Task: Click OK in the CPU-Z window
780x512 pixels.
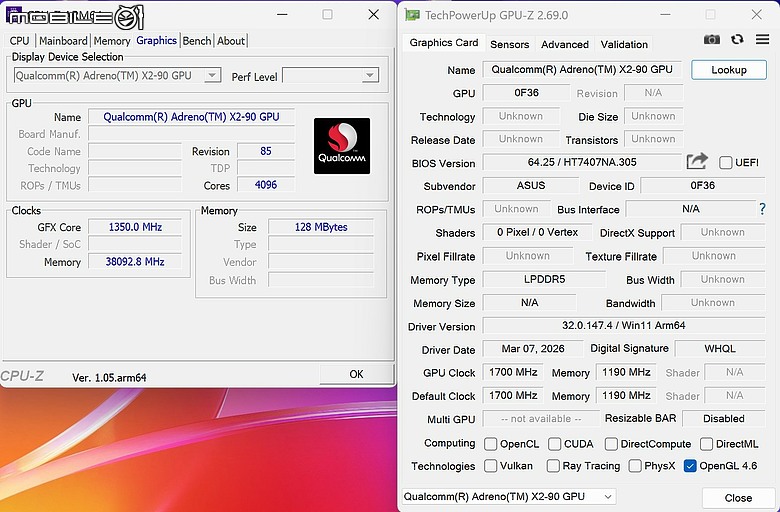Action: pyautogui.click(x=356, y=374)
